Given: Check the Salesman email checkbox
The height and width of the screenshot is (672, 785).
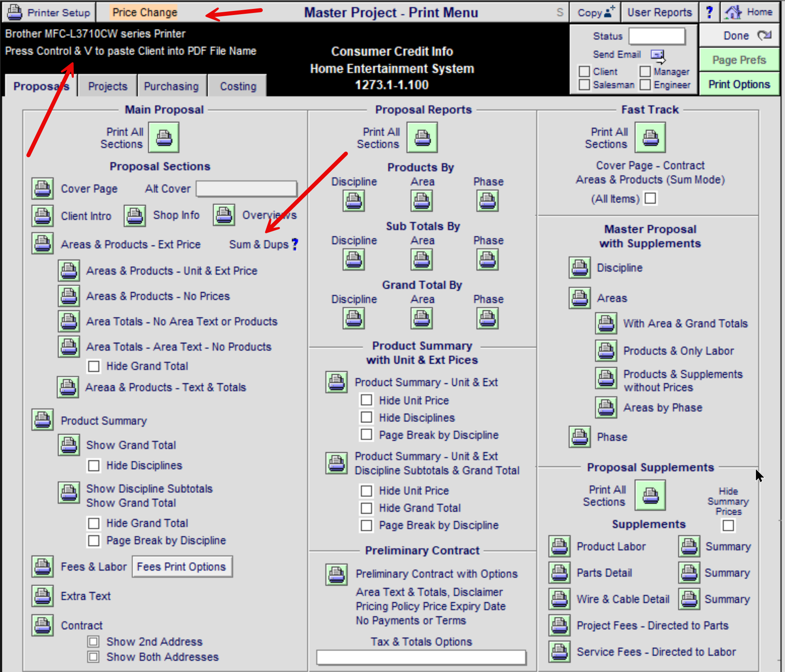Looking at the screenshot, I should 584,85.
